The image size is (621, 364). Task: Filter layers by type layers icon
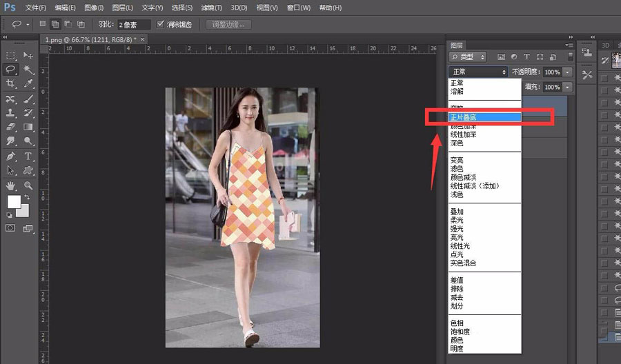coord(526,57)
